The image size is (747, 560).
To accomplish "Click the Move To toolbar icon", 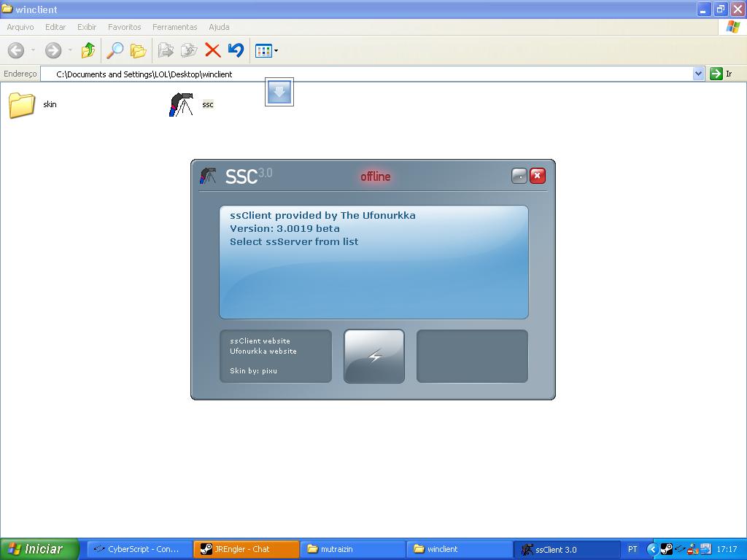I will (166, 50).
